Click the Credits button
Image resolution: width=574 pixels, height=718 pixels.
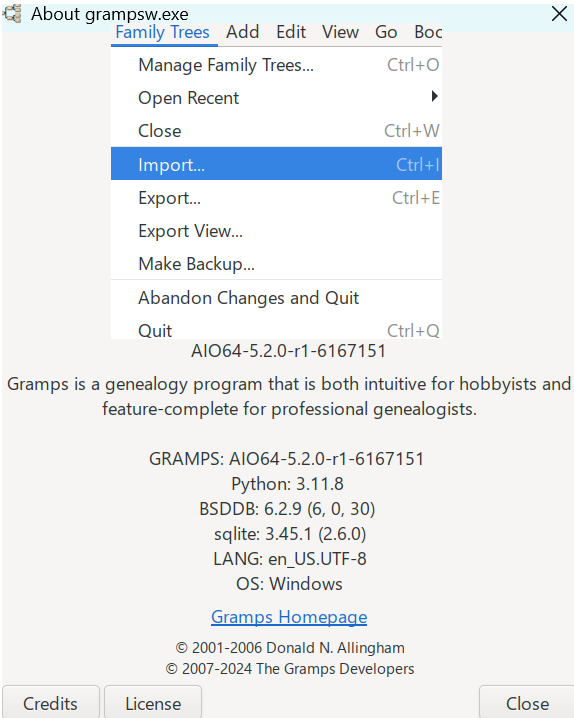click(x=50, y=703)
